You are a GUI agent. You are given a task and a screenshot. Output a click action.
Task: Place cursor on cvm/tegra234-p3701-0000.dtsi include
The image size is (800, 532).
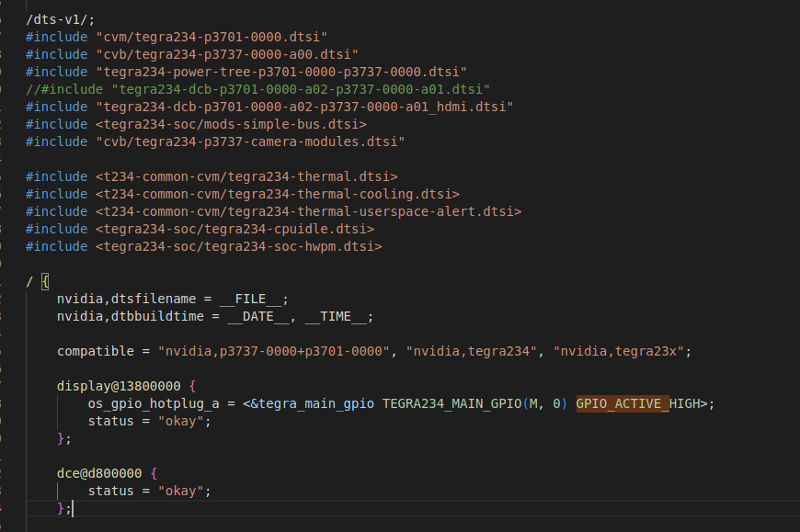(211, 37)
